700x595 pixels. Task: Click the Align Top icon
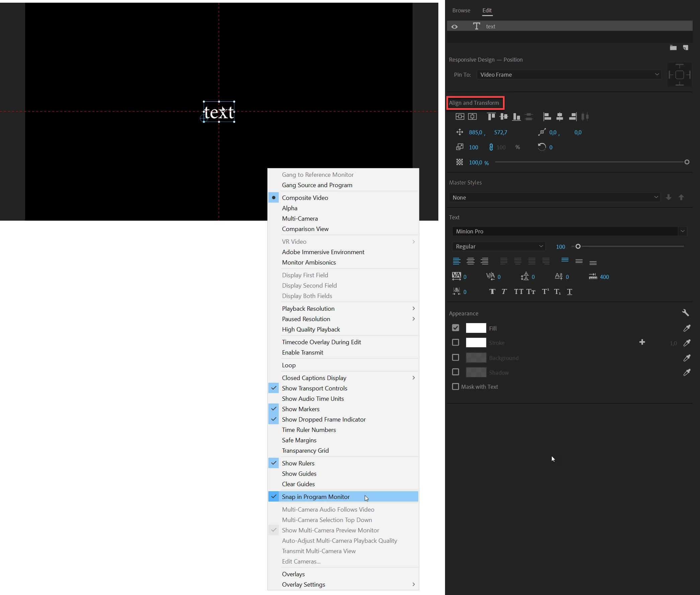pyautogui.click(x=491, y=117)
